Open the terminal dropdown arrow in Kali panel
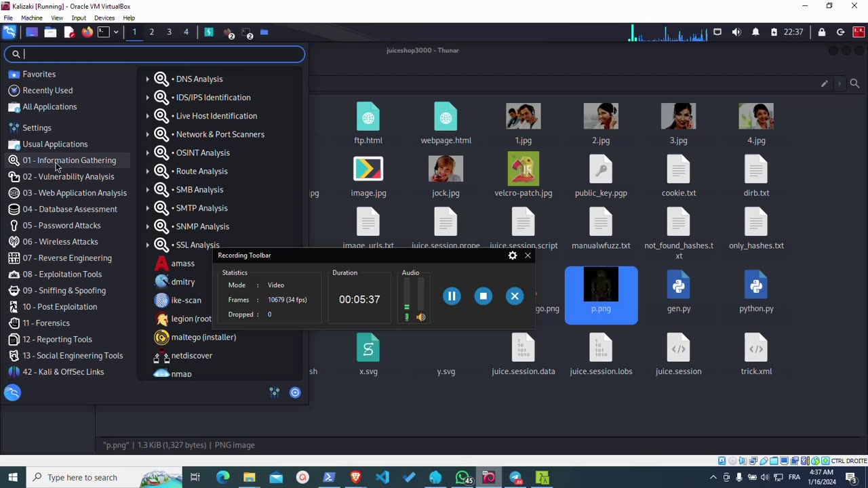 [116, 32]
